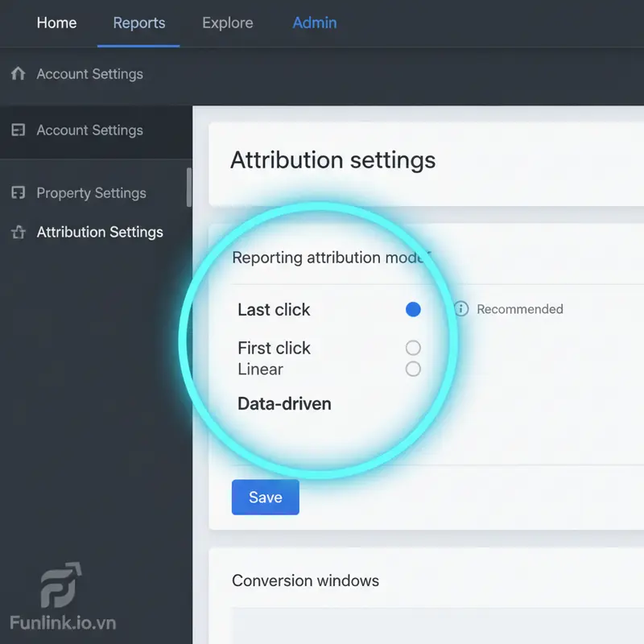The width and height of the screenshot is (644, 644).
Task: Click the sidebar scrollbar handle
Action: click(x=187, y=187)
